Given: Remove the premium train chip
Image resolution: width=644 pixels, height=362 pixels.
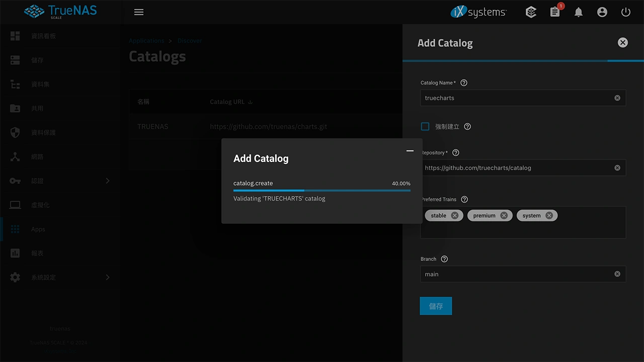Looking at the screenshot, I should [504, 216].
